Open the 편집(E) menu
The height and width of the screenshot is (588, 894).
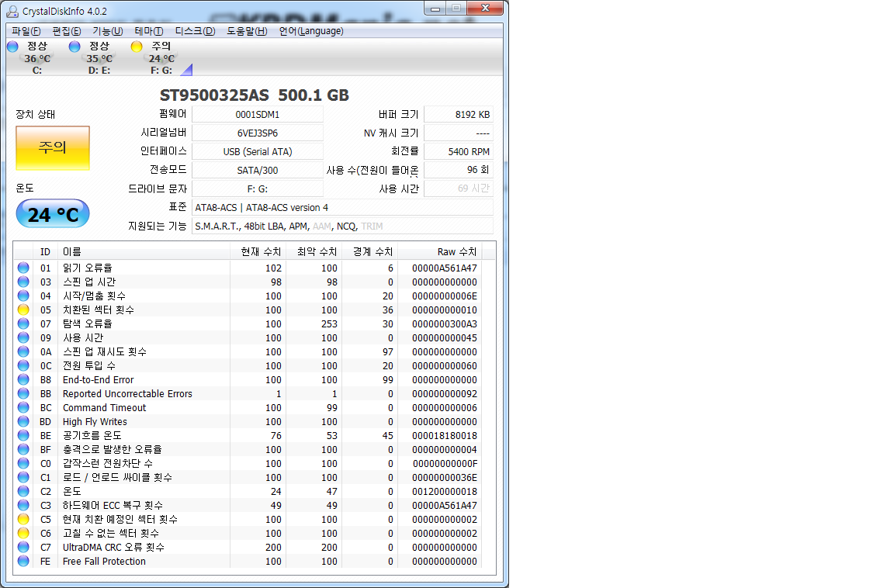coord(66,31)
